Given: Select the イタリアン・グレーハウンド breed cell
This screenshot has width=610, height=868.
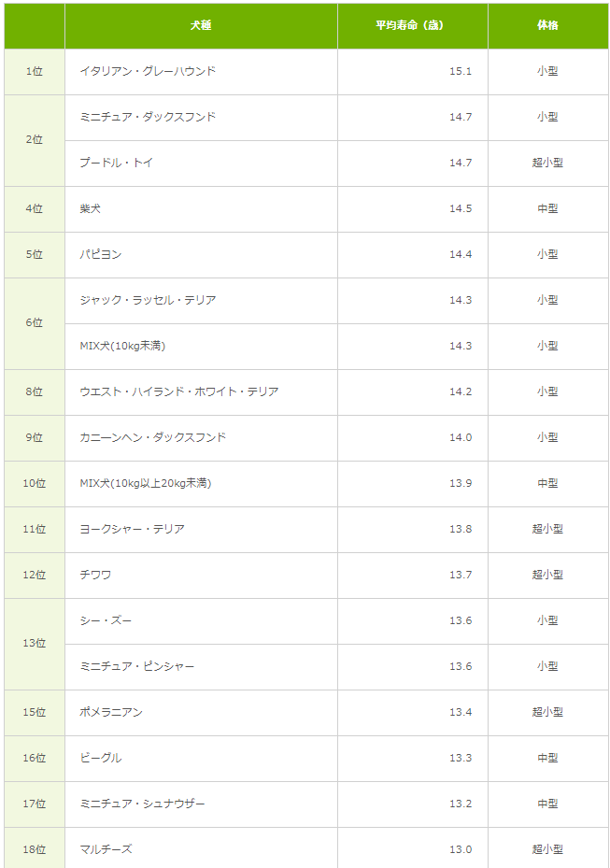Looking at the screenshot, I should (148, 71).
